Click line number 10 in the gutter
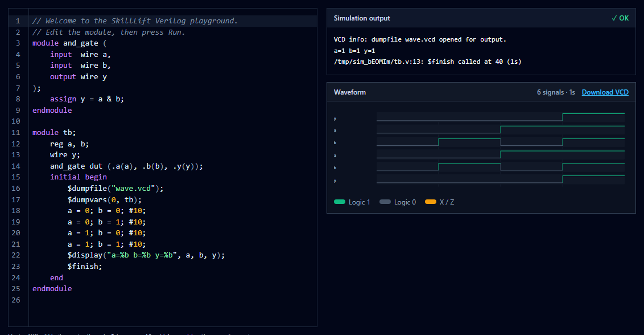Viewport: 644px width, 335px height. coord(15,121)
